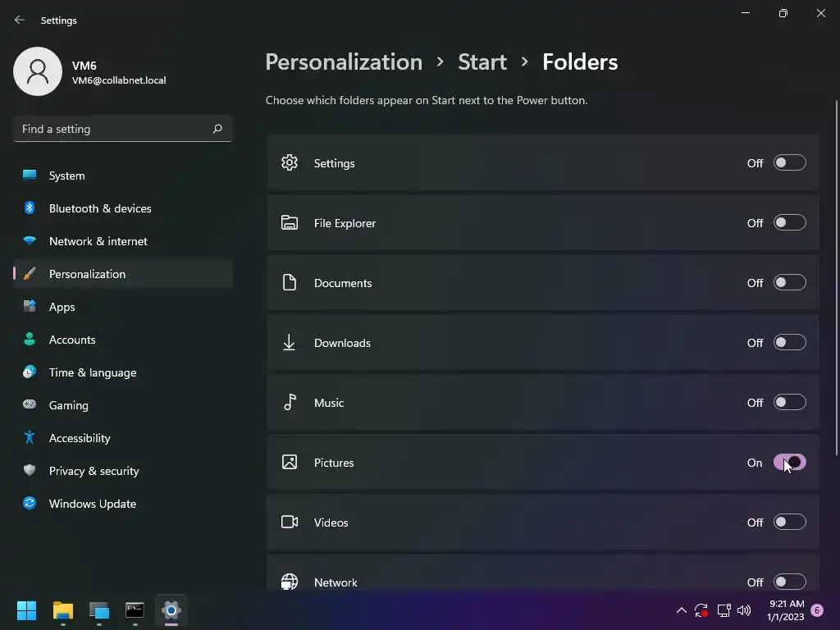Open File Explorer from taskbar
840x630 pixels.
click(x=62, y=610)
